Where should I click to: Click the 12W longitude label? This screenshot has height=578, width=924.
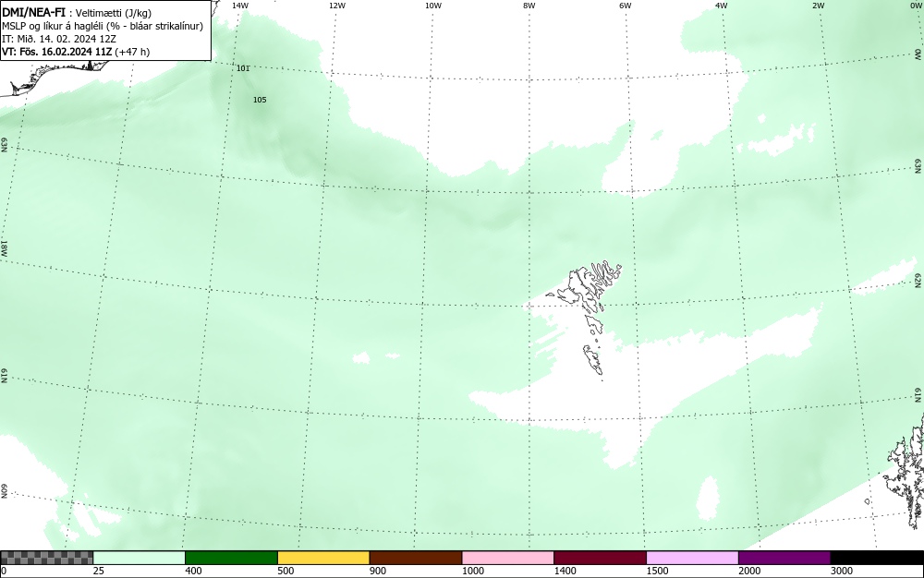click(x=337, y=6)
